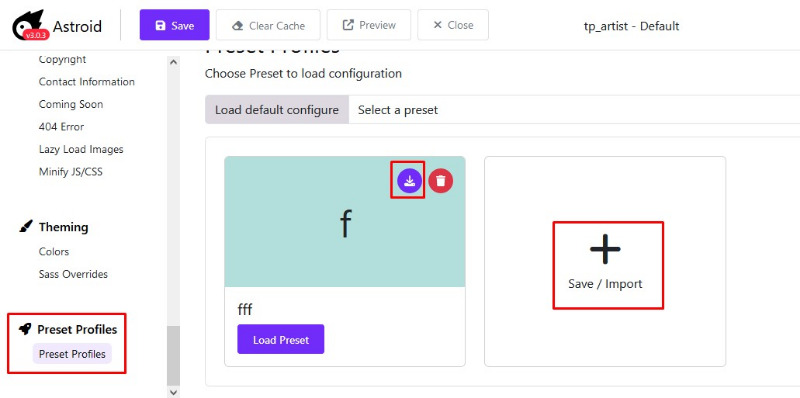Click Load default configure label
This screenshot has width=800, height=398.
(x=277, y=110)
